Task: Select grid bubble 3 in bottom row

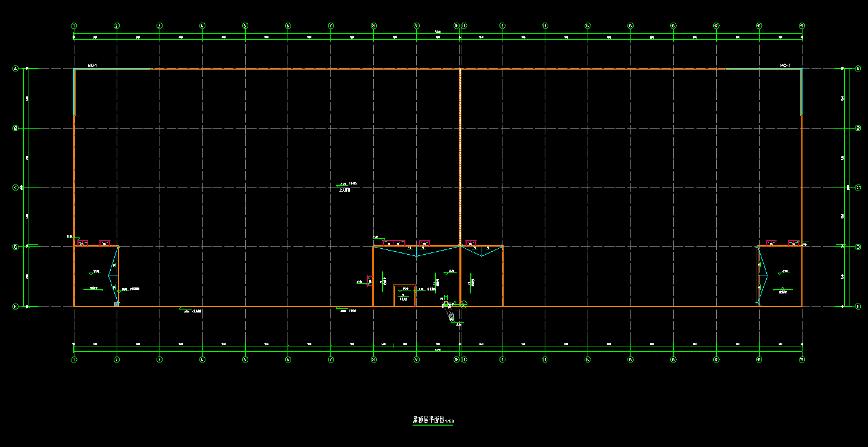Action: coord(159,360)
